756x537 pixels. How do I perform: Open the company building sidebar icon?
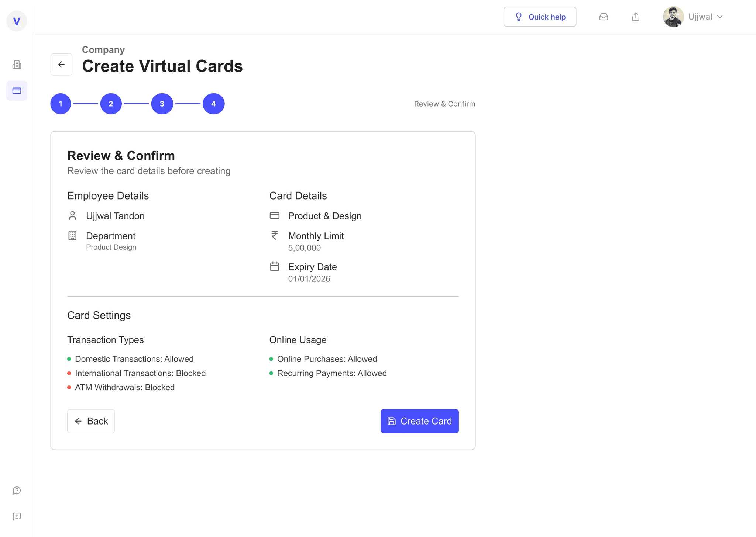pos(17,65)
